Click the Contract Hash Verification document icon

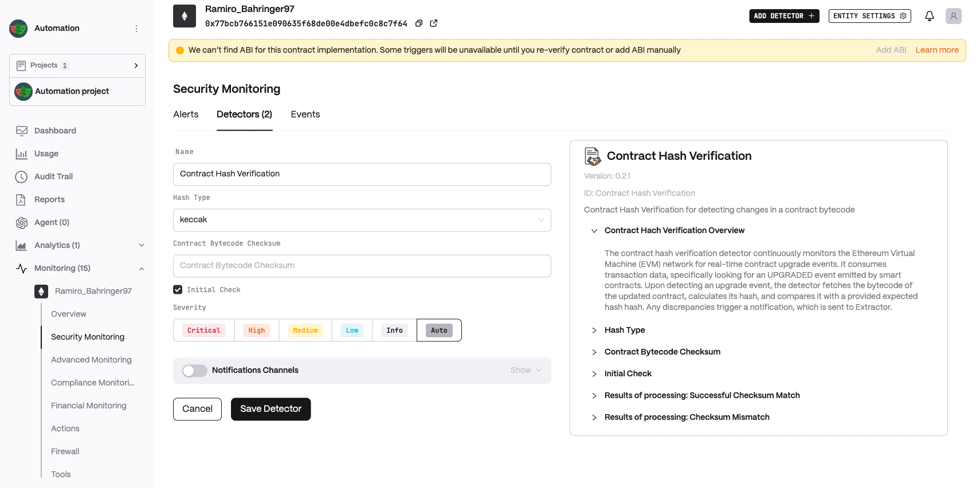pyautogui.click(x=593, y=156)
